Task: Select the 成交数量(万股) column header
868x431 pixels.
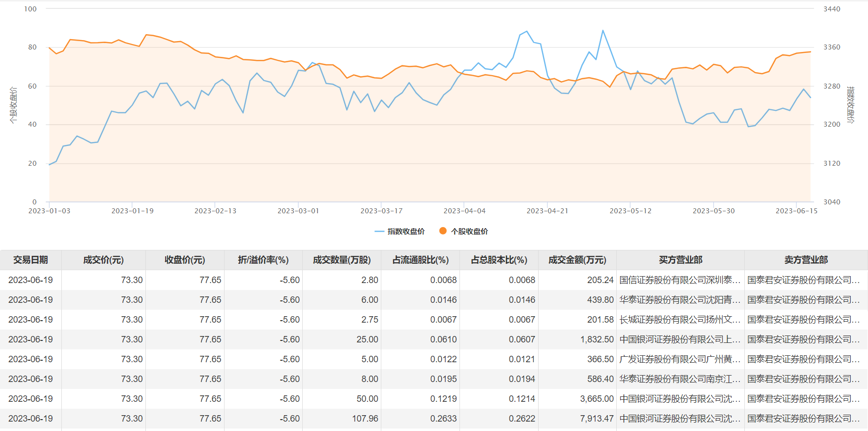Action: tap(341, 260)
